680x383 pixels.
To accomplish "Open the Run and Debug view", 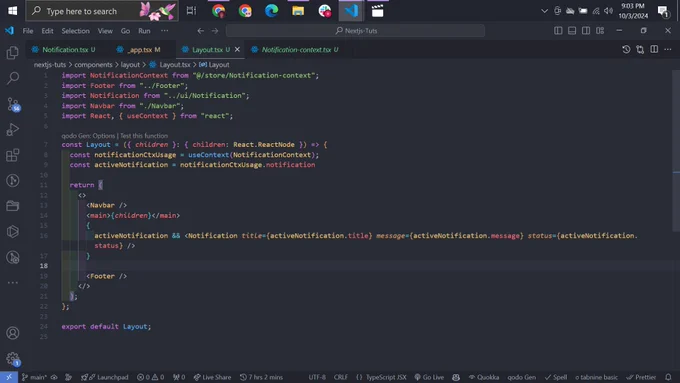I will point(13,130).
